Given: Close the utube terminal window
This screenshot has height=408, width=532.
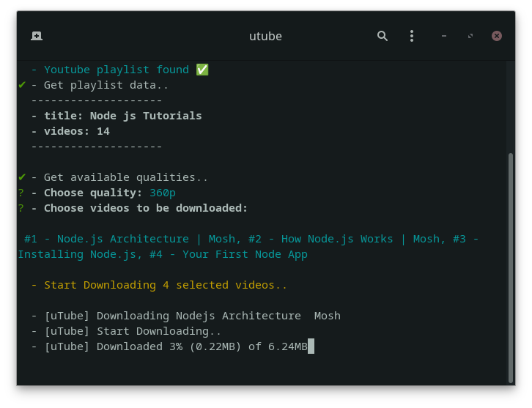Looking at the screenshot, I should tap(497, 36).
